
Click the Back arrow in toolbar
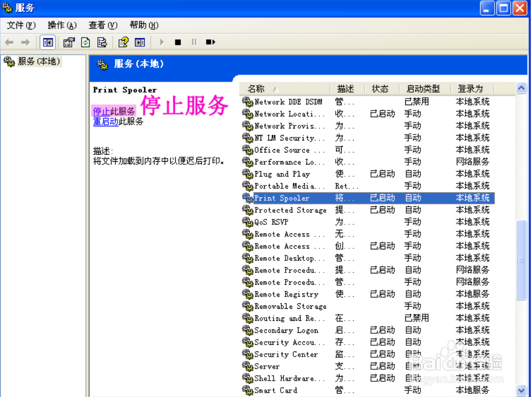pos(9,42)
